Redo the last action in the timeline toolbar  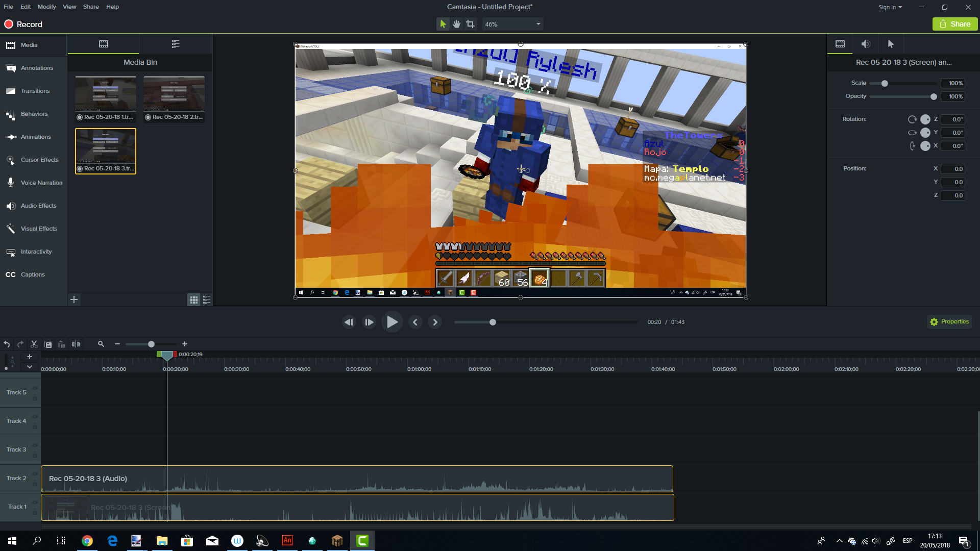click(x=20, y=344)
